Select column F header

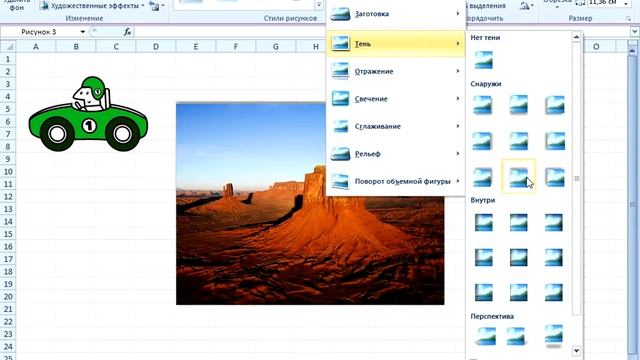pyautogui.click(x=236, y=47)
